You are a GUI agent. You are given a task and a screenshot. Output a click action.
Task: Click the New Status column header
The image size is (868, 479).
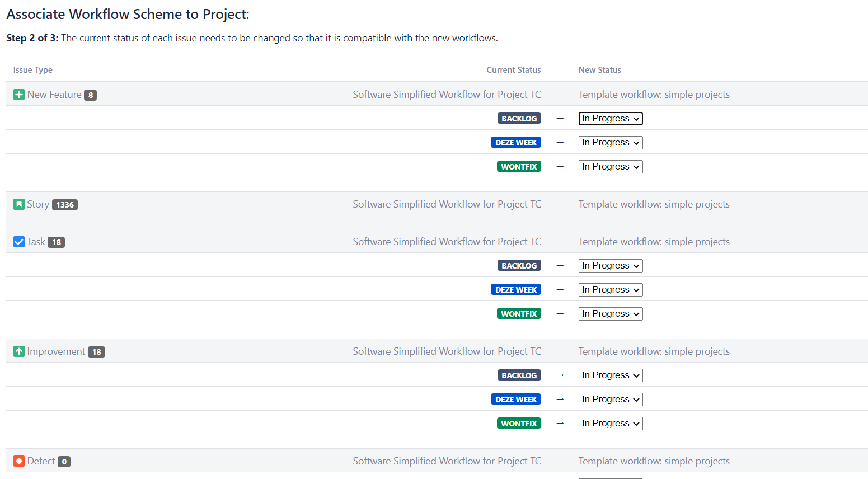point(600,70)
